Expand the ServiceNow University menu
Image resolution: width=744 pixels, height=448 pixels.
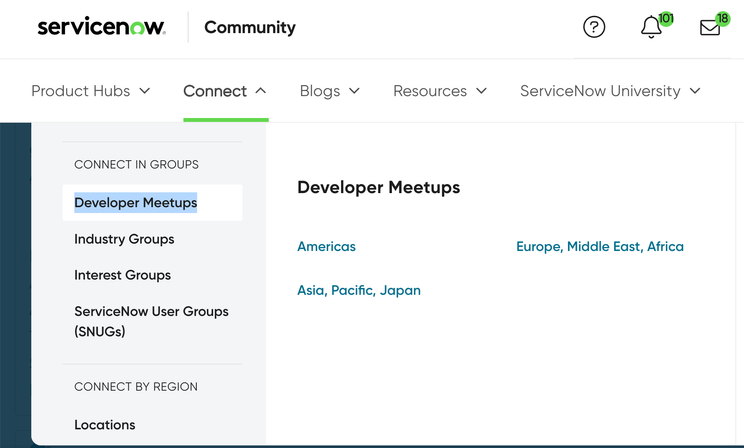coord(610,91)
